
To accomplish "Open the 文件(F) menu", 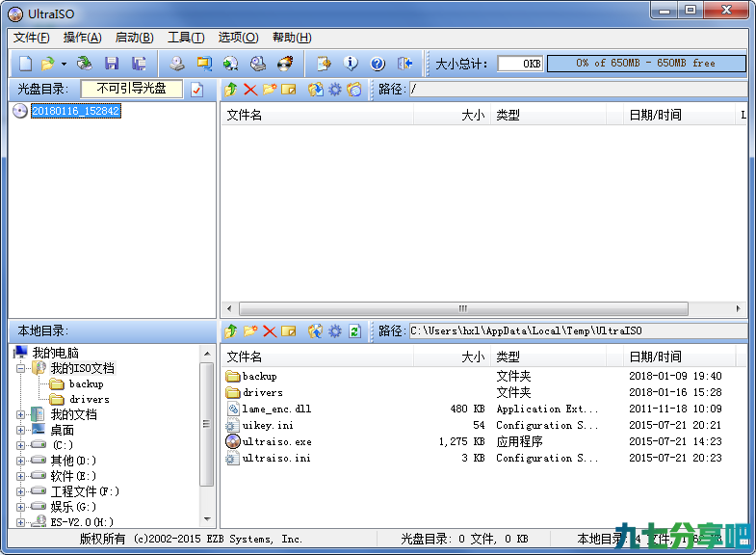I will pyautogui.click(x=31, y=38).
